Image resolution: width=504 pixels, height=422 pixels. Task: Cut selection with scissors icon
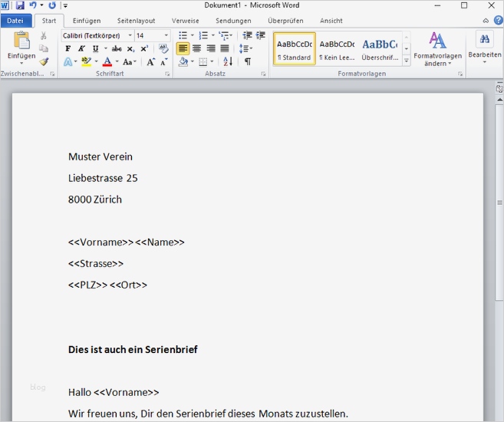(44, 35)
